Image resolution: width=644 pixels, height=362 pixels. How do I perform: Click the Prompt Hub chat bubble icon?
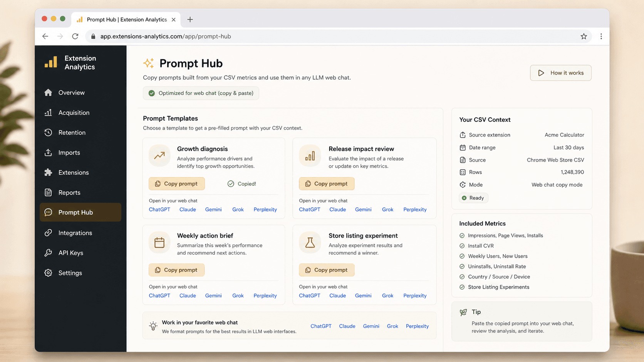(x=48, y=212)
